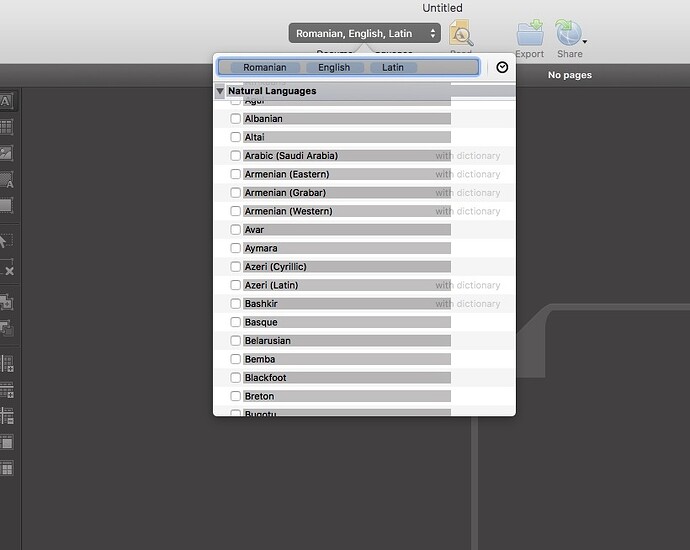This screenshot has height=550, width=690.
Task: Select the background picture area tool
Action: (6, 180)
